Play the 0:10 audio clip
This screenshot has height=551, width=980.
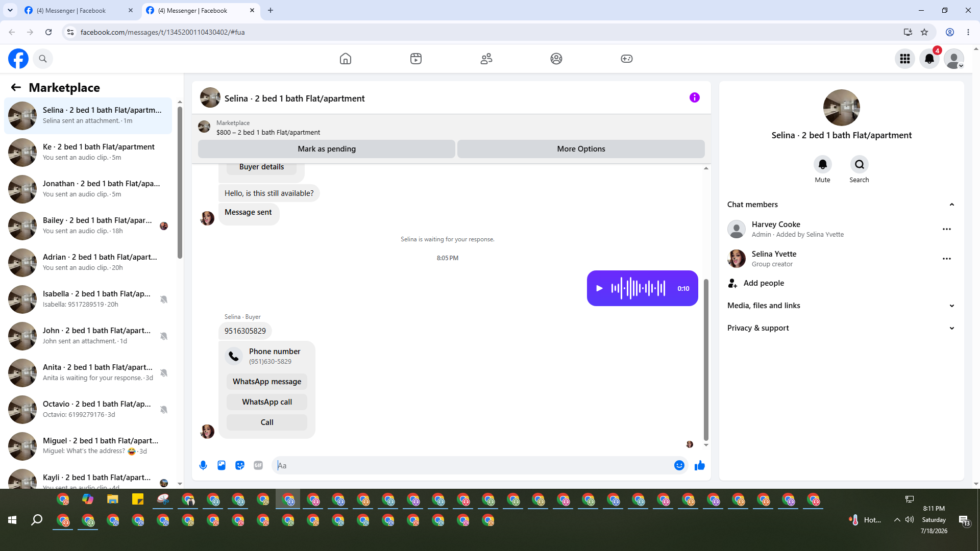tap(600, 288)
